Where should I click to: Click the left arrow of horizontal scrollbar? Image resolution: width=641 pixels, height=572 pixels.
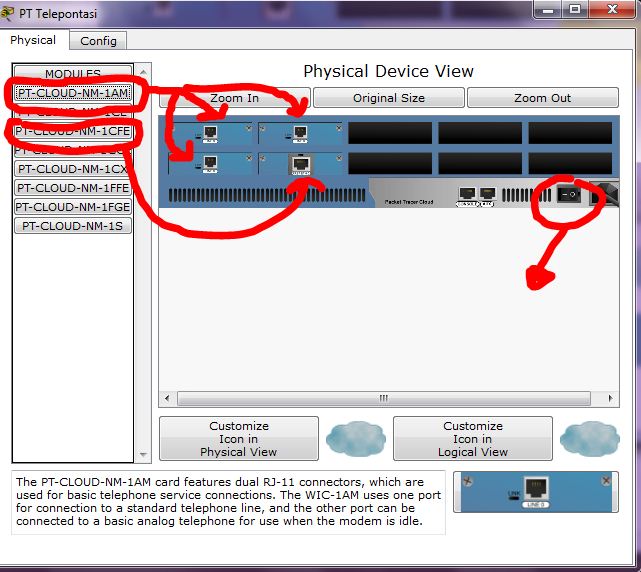[167, 398]
